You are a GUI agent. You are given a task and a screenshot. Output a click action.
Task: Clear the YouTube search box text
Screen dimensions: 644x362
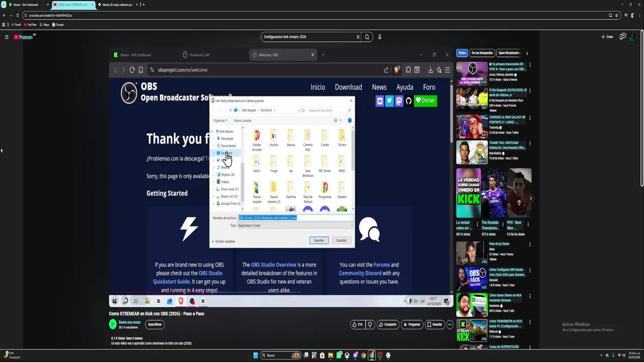[x=358, y=37]
